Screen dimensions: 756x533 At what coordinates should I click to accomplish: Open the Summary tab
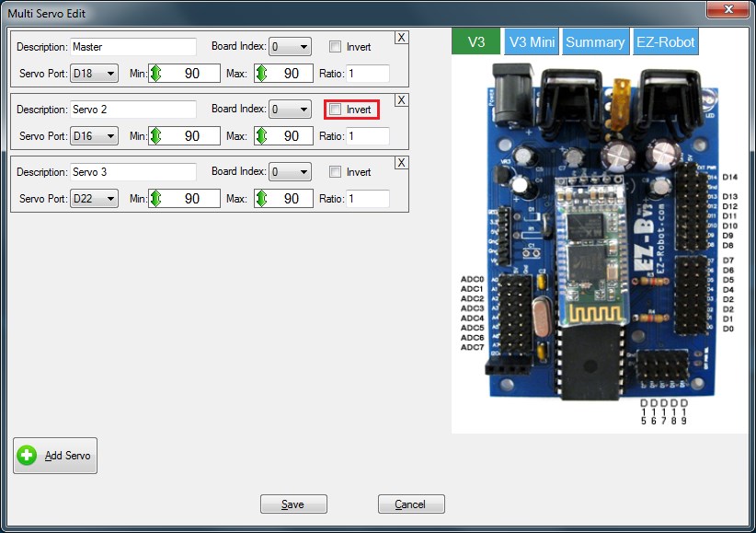coord(595,42)
